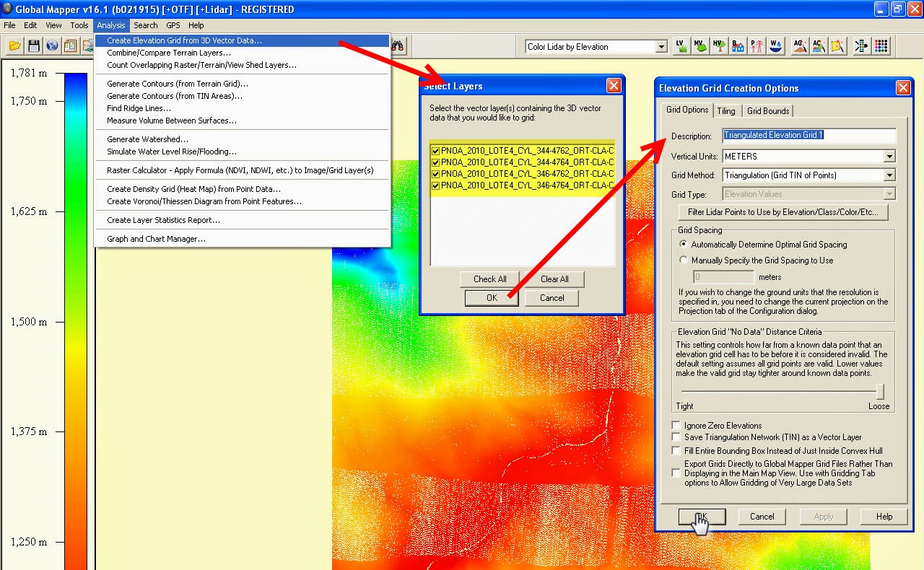Open the Grid Type dropdown
Image resolution: width=924 pixels, height=570 pixels.
point(889,194)
